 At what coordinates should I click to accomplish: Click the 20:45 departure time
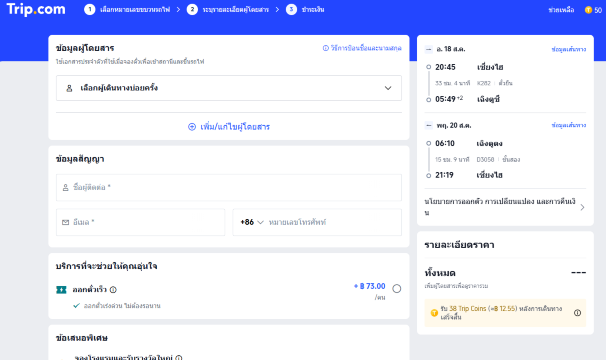point(445,67)
